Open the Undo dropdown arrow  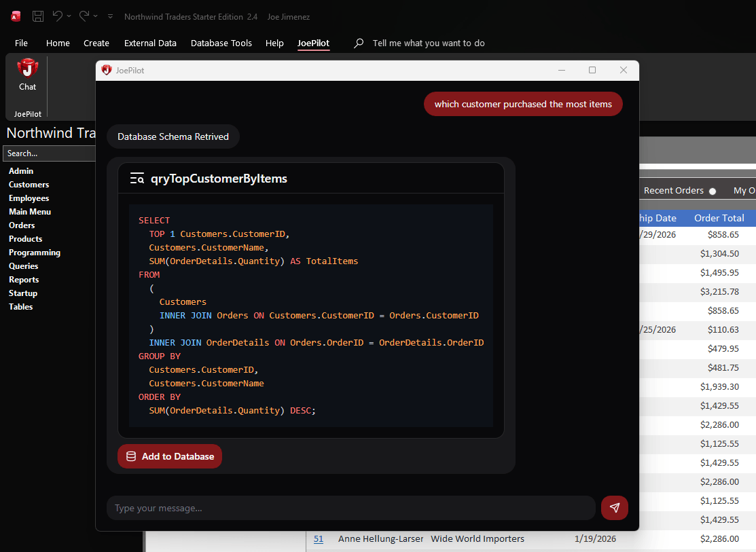click(x=69, y=16)
